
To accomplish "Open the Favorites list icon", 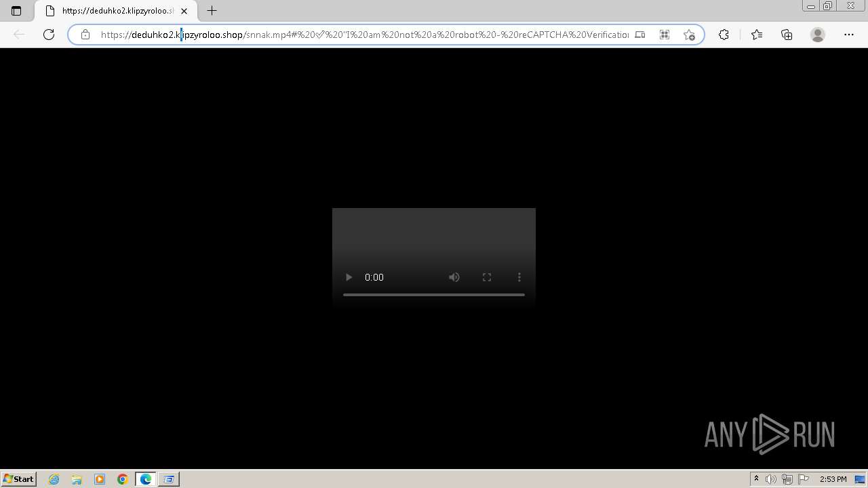I will (x=757, y=35).
